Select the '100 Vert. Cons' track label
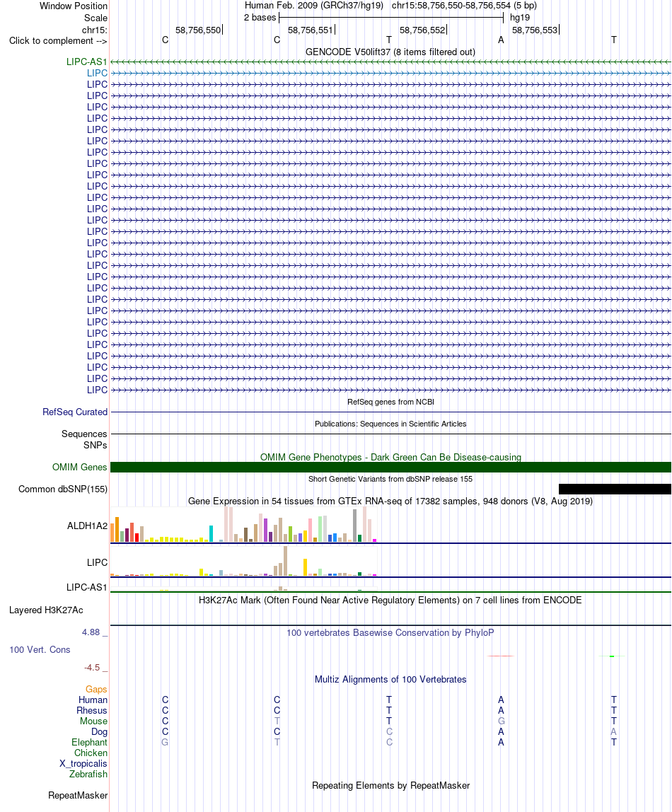Image resolution: width=672 pixels, height=812 pixels. pyautogui.click(x=40, y=649)
